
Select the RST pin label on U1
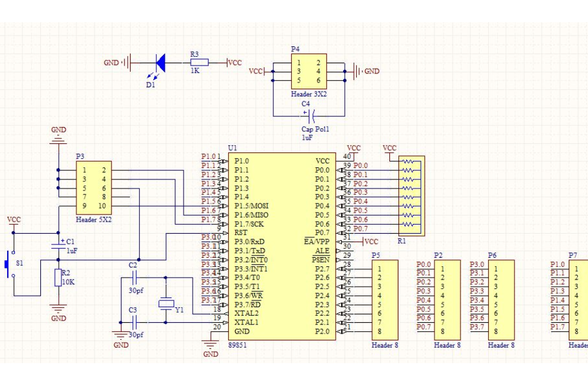coord(241,232)
